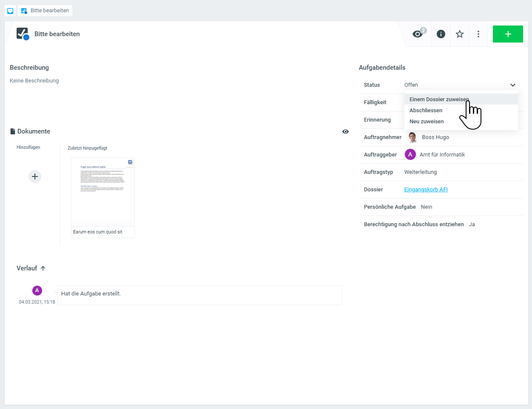Viewport: 532px width, 409px height.
Task: Click the purple Amt für Informatik avatar
Action: [410, 155]
